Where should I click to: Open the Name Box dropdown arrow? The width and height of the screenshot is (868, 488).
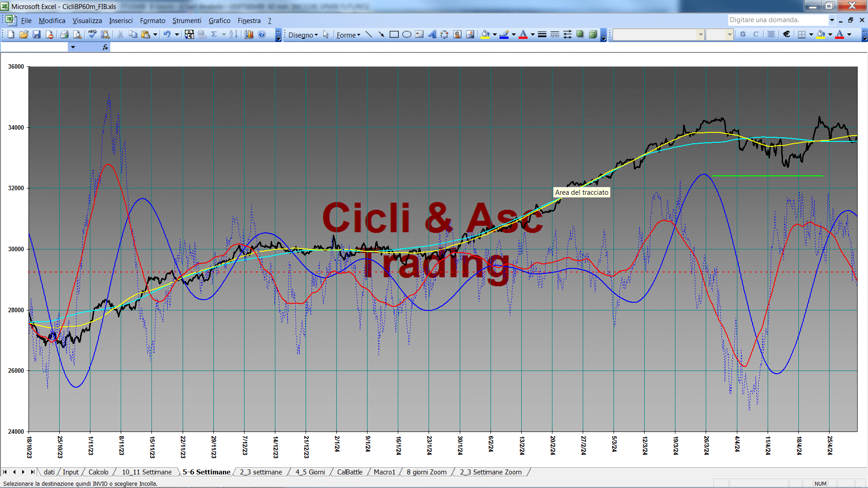coord(72,47)
